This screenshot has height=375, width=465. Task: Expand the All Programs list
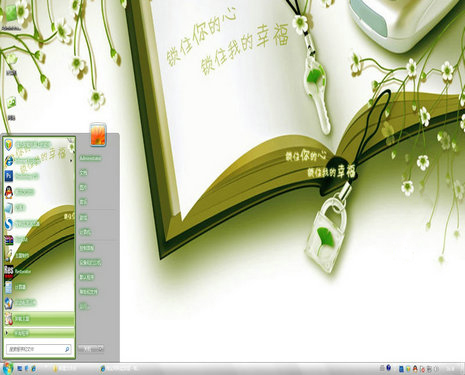(39, 333)
